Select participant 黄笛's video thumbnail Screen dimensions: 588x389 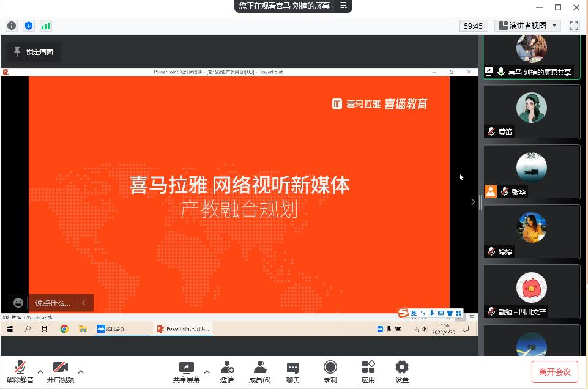531,111
